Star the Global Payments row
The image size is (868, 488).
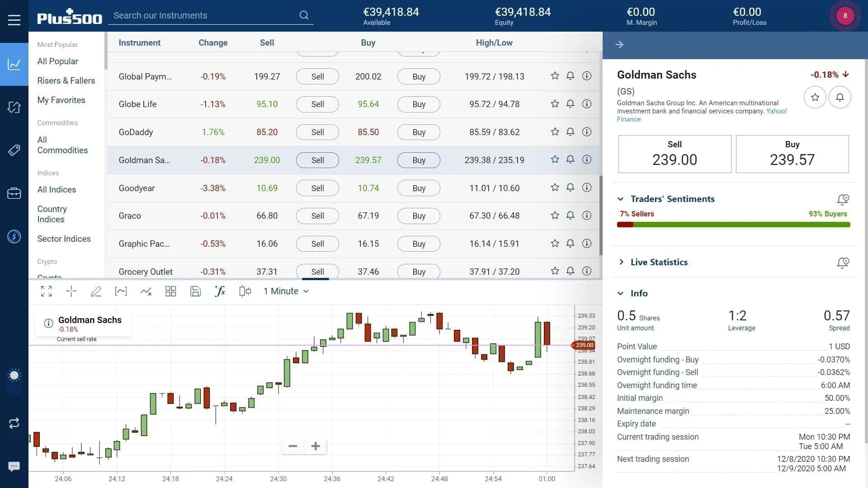point(555,76)
